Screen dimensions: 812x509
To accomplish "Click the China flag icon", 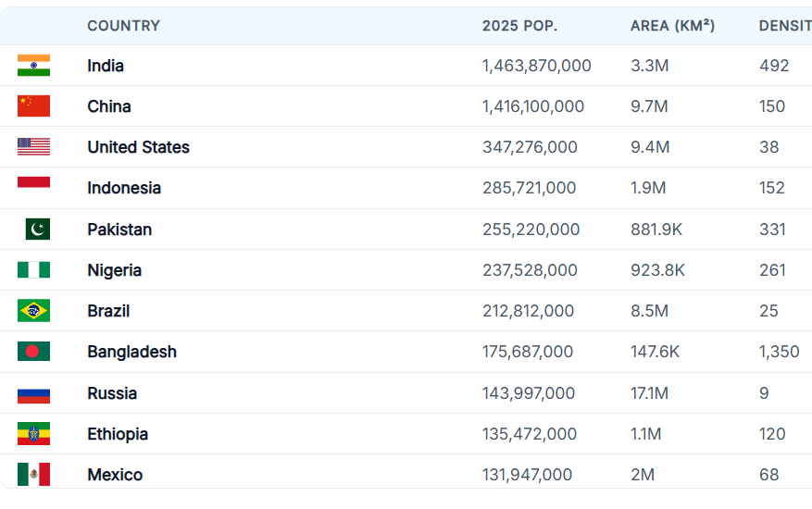I will click(33, 106).
